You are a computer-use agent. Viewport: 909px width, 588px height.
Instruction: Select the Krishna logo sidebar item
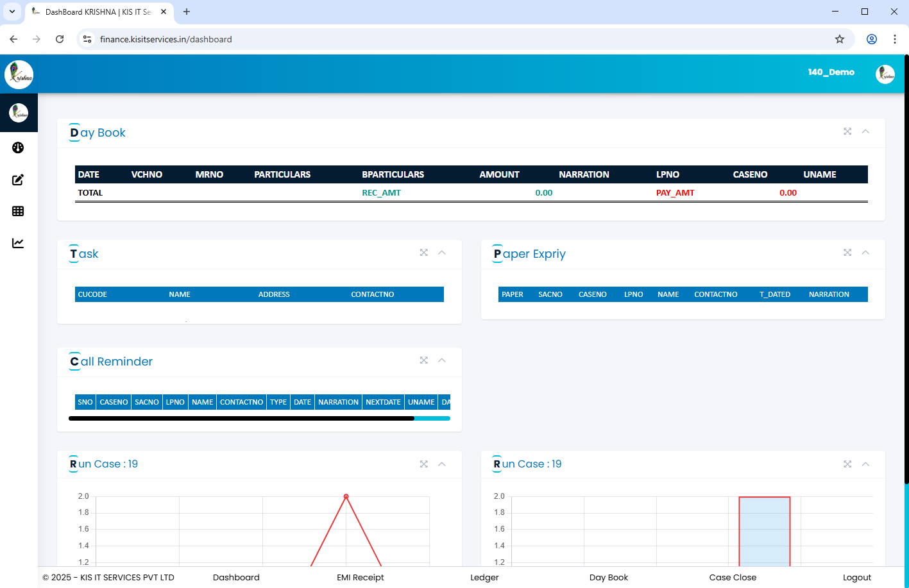click(x=19, y=113)
